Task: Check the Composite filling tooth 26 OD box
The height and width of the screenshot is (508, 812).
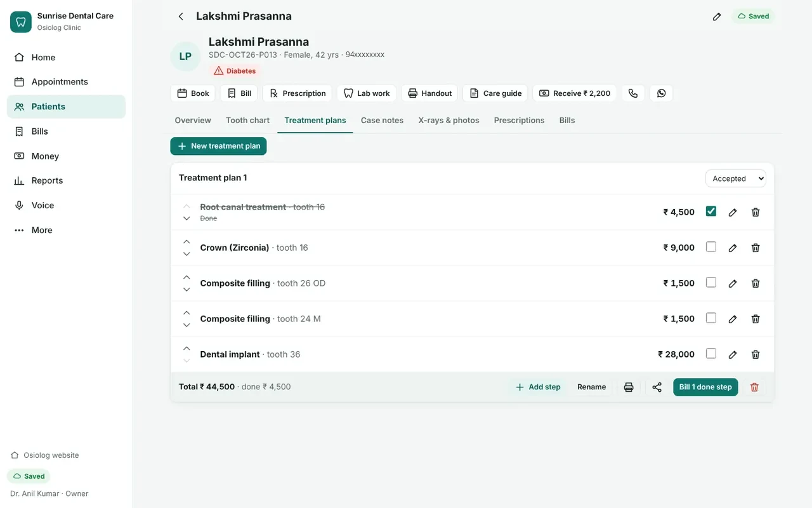Action: [x=711, y=283]
